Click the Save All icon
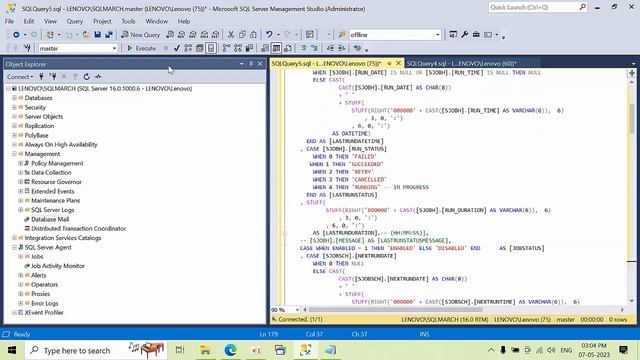The image size is (640, 360). point(109,35)
